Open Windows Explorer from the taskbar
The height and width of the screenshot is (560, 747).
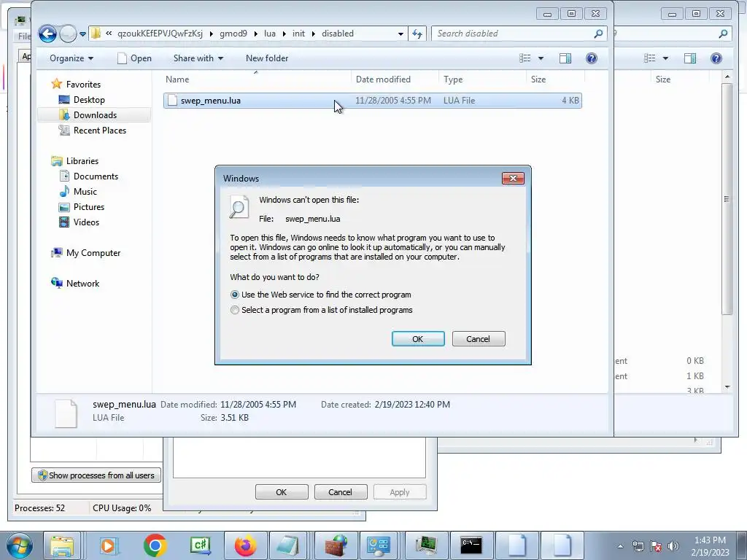[x=63, y=545]
